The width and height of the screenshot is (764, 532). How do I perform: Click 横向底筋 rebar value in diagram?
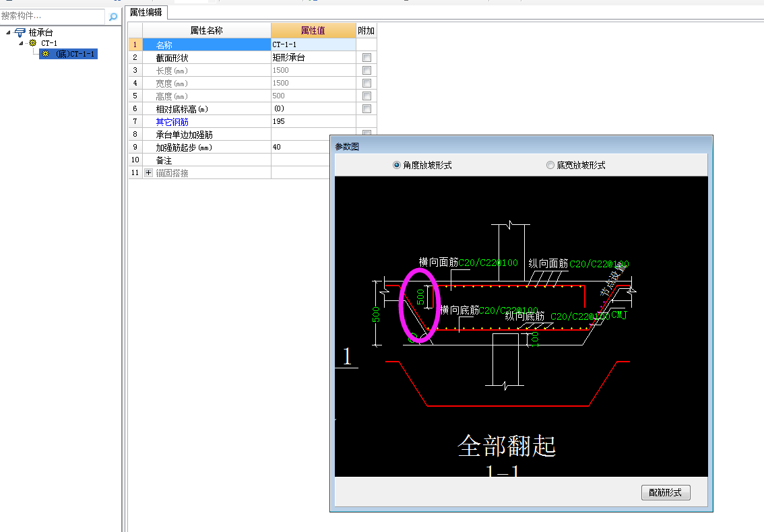509,310
